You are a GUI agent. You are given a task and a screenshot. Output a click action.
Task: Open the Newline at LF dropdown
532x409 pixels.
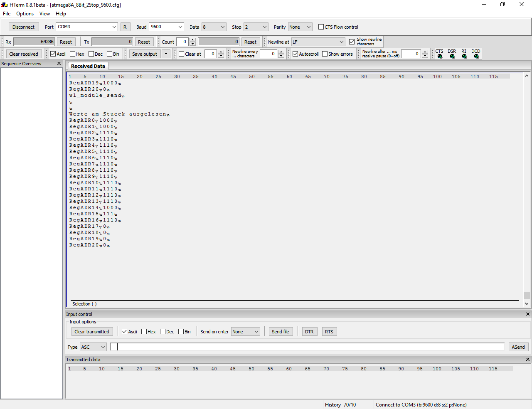tap(318, 42)
